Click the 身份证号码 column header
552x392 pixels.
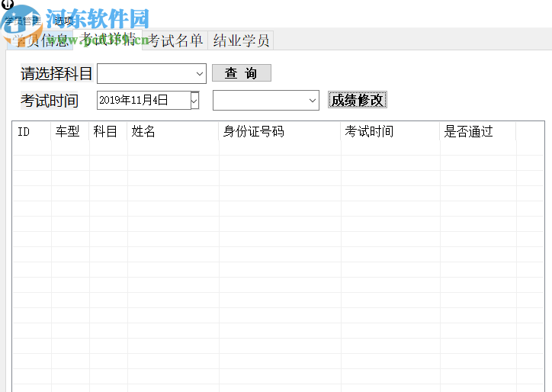point(280,131)
